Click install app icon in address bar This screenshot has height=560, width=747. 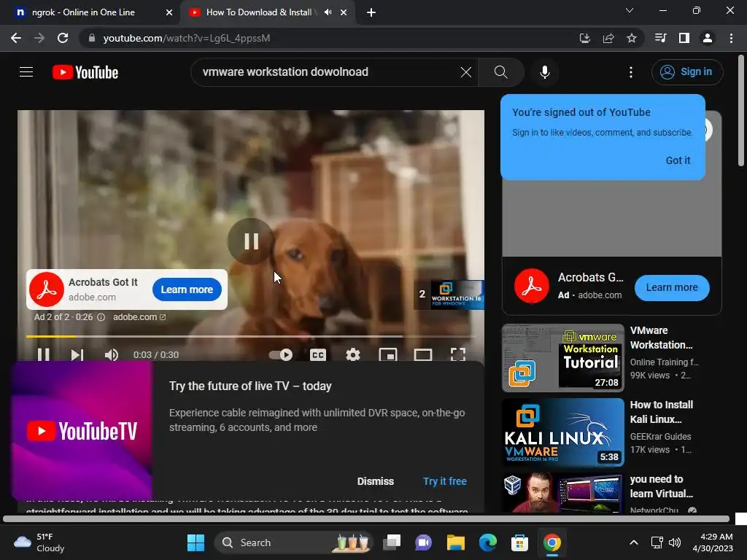(x=584, y=38)
